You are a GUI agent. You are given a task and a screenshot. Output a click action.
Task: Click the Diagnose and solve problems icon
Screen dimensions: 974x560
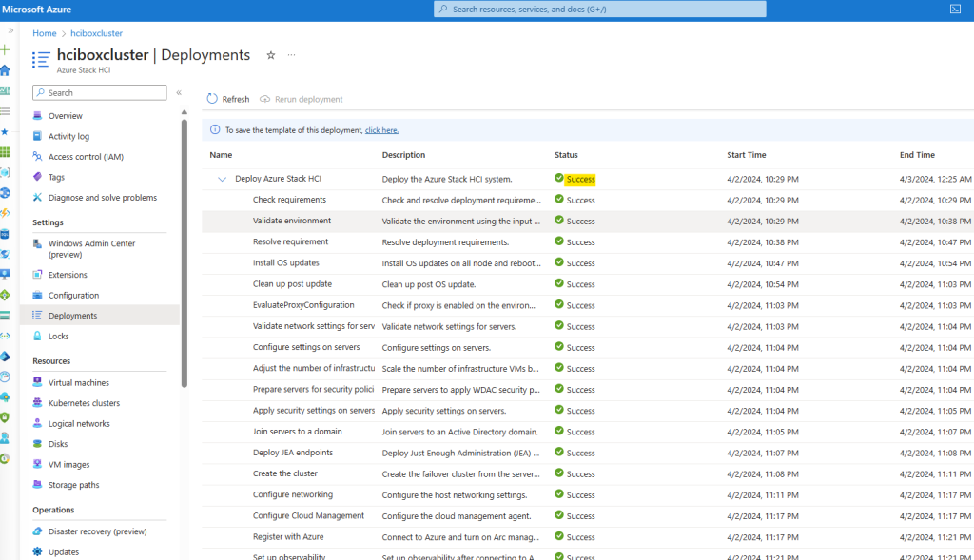[x=37, y=198]
